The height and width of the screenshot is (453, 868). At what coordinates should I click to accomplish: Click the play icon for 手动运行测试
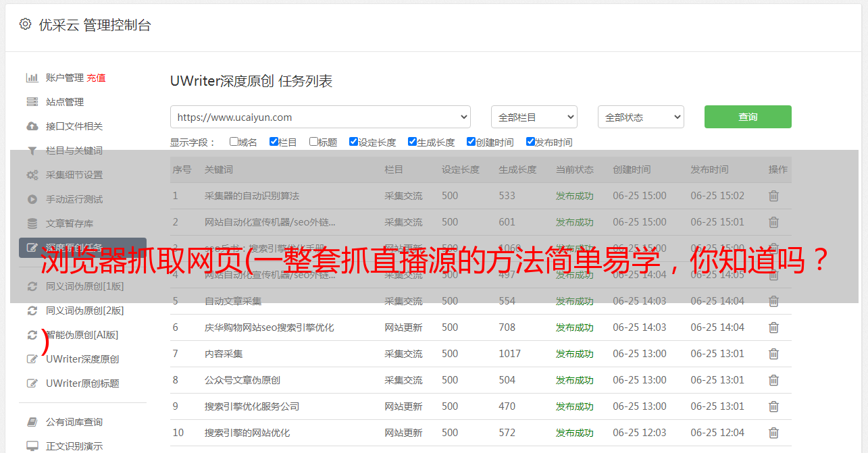(x=32, y=199)
